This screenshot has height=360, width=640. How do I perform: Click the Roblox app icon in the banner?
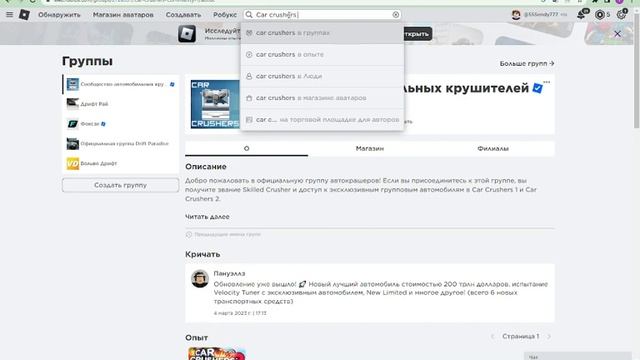[x=187, y=34]
